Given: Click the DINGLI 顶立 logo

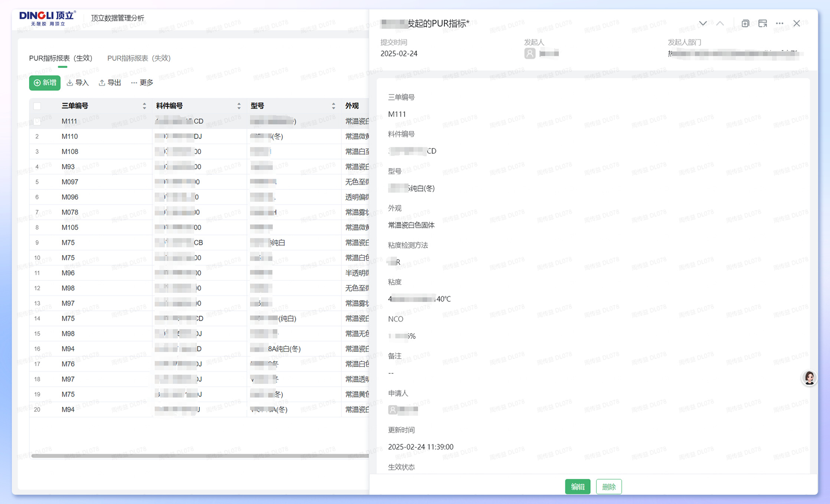Looking at the screenshot, I should (x=48, y=18).
